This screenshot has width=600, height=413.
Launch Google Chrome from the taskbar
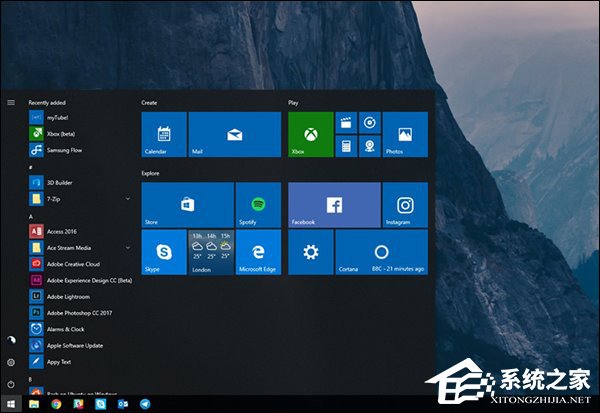pyautogui.click(x=56, y=404)
